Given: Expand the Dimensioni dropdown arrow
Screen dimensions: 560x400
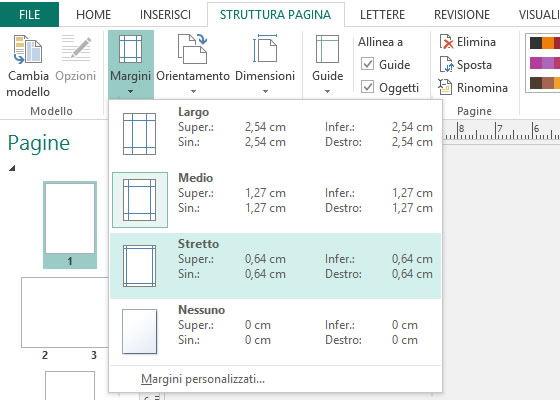Looking at the screenshot, I should 265,91.
